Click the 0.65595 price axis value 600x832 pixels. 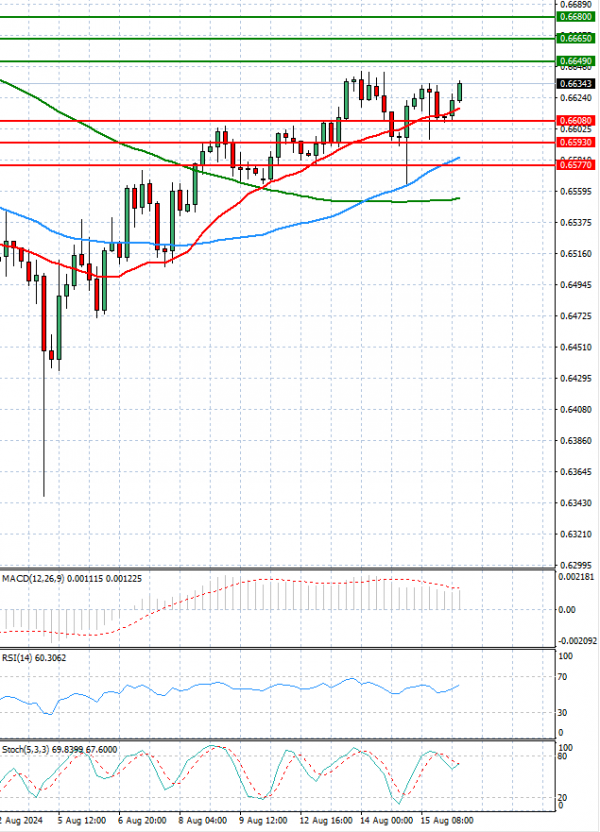point(576,191)
